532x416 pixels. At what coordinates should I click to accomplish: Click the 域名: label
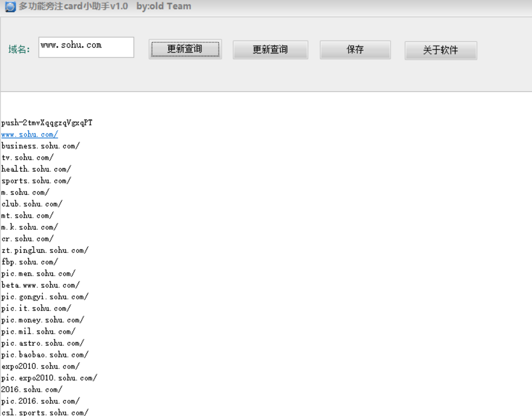coord(19,49)
